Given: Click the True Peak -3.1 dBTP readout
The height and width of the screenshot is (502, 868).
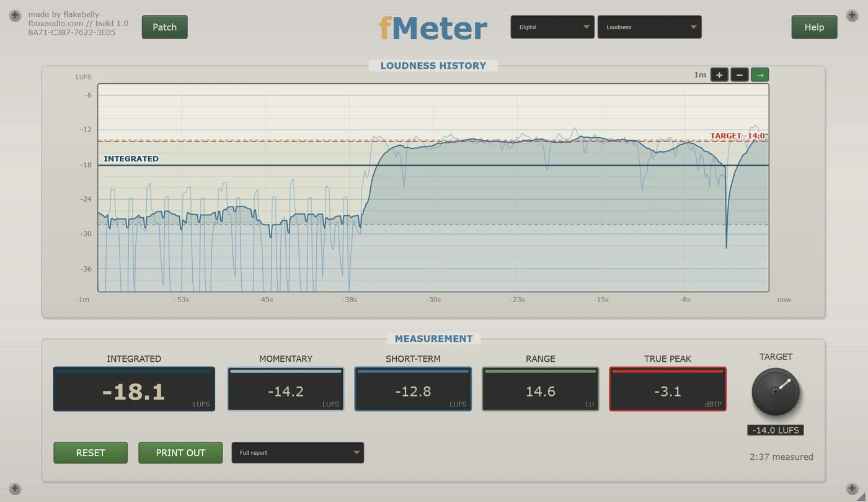Looking at the screenshot, I should click(x=668, y=389).
